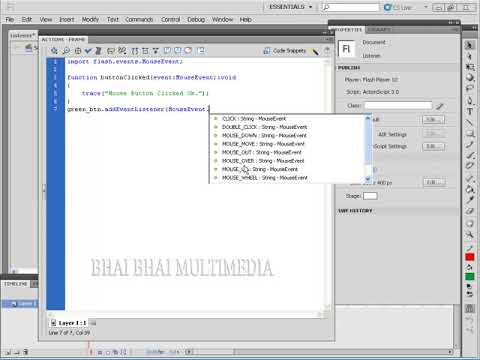This screenshot has height=360, width=480.
Task: Open the Insert menu
Action: point(67,20)
